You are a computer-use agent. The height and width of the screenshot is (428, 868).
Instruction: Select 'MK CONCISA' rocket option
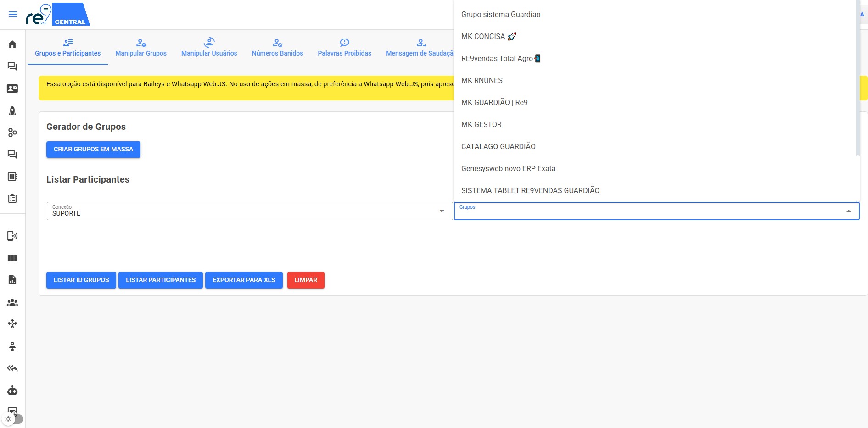pyautogui.click(x=655, y=37)
